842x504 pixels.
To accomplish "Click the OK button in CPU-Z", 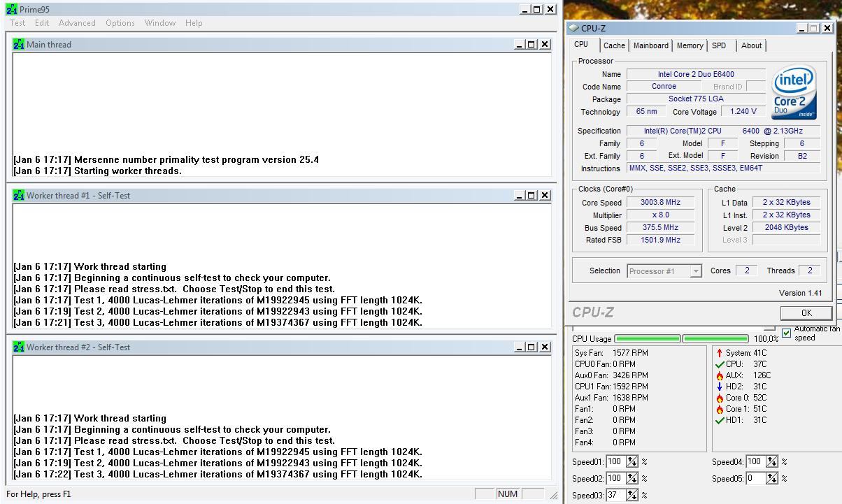I will pyautogui.click(x=806, y=312).
